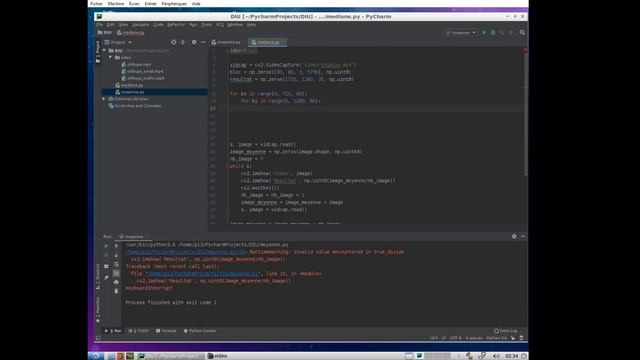Toggle the Run tool window button at bottom
This screenshot has width=640, height=360.
point(113,331)
